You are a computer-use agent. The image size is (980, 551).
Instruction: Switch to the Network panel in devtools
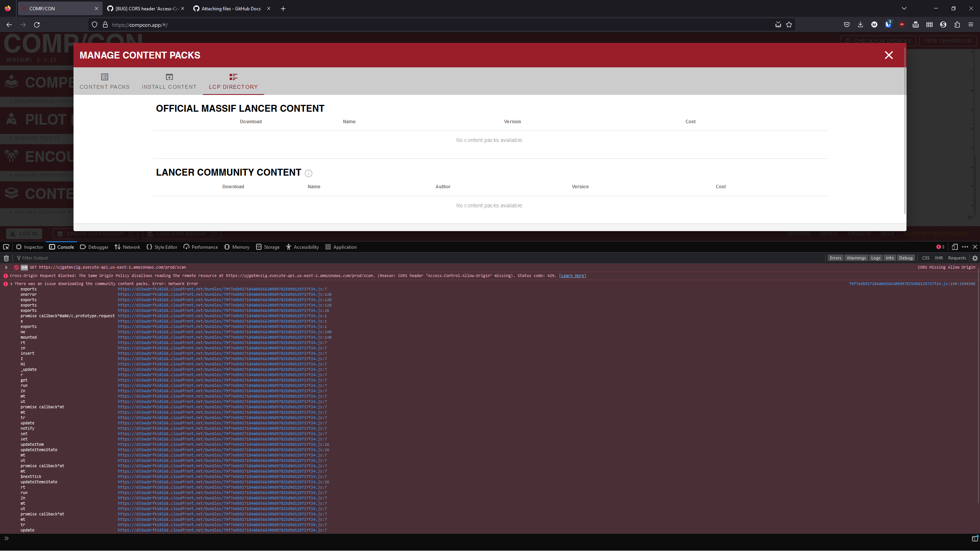[x=127, y=247]
